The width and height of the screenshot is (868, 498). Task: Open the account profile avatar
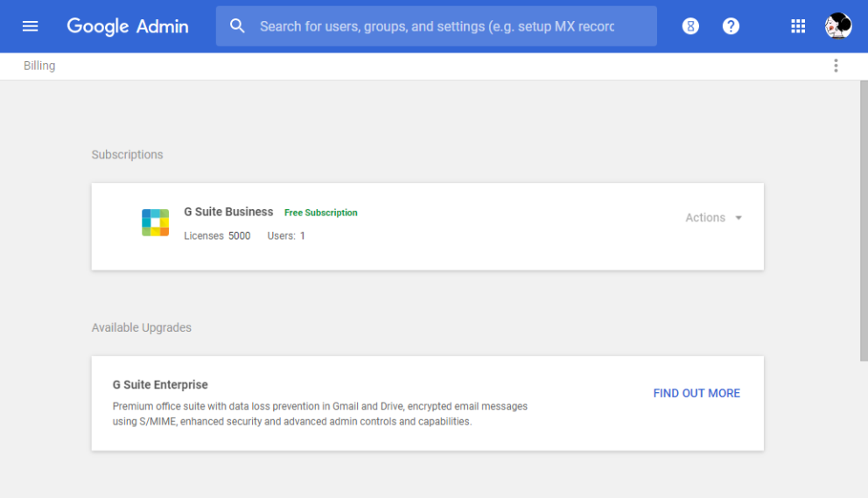click(838, 26)
